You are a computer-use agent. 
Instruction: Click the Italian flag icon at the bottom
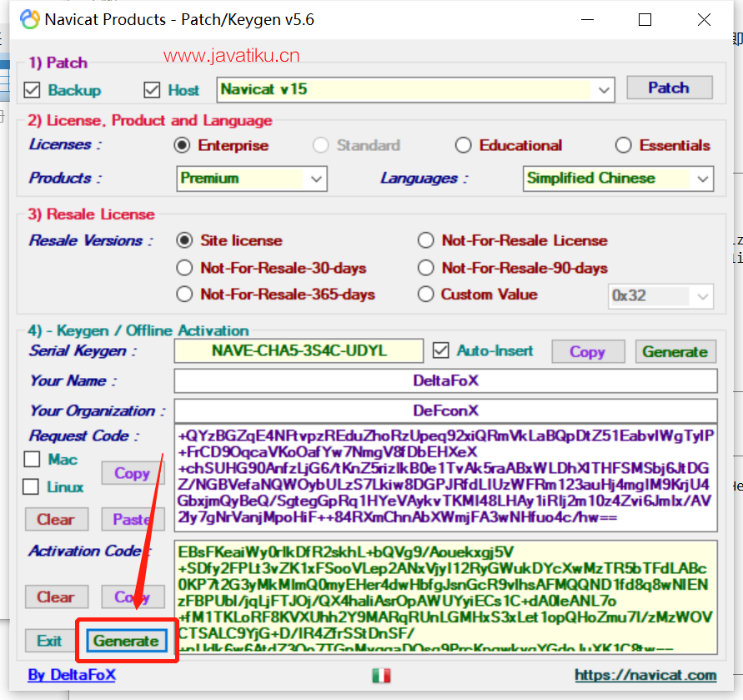(x=380, y=674)
